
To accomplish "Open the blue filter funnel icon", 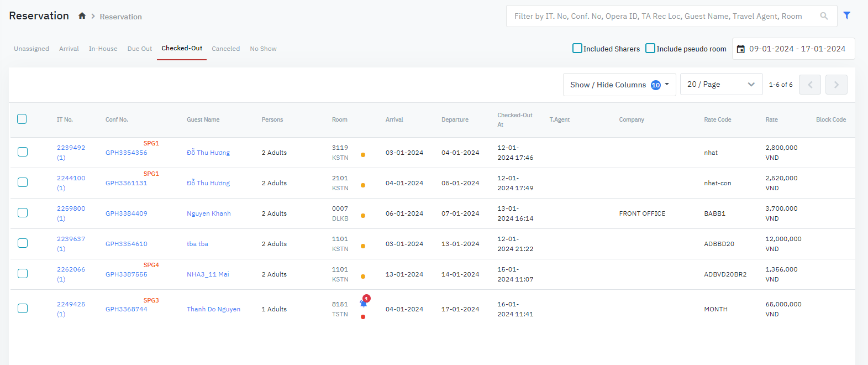I will point(846,15).
